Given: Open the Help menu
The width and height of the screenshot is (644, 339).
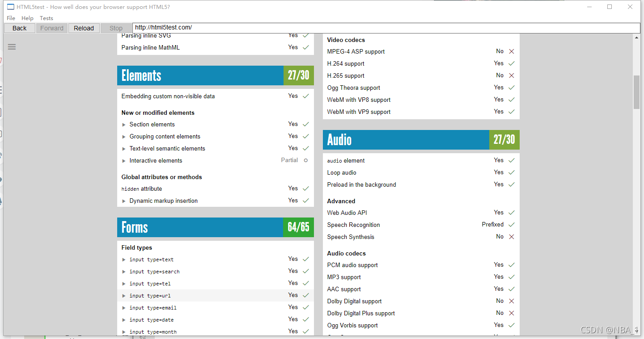Looking at the screenshot, I should [x=28, y=18].
